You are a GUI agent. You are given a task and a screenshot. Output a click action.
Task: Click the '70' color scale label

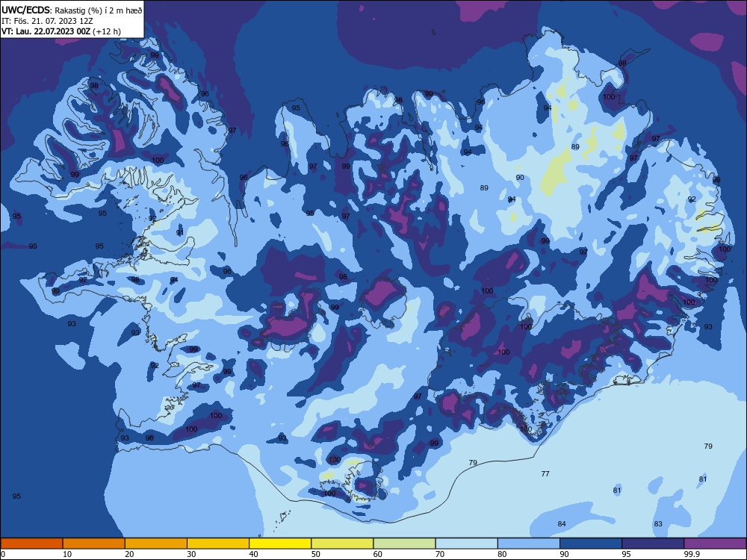[440, 554]
